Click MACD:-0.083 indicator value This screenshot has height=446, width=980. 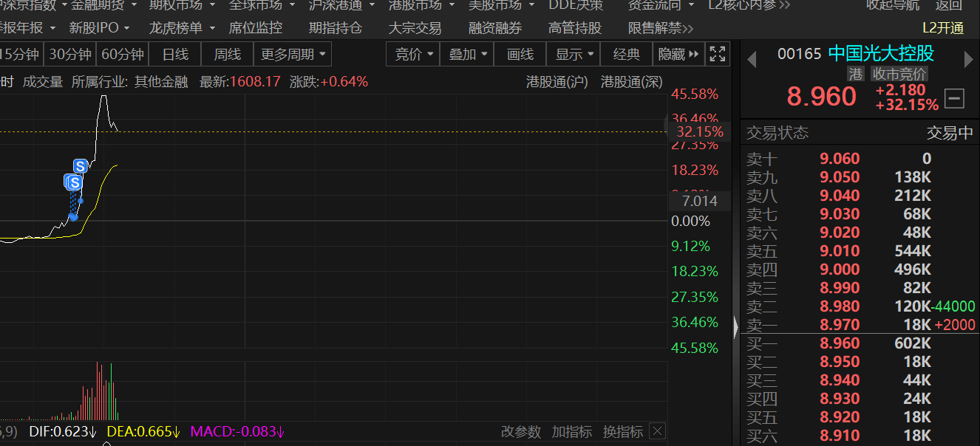click(x=237, y=432)
